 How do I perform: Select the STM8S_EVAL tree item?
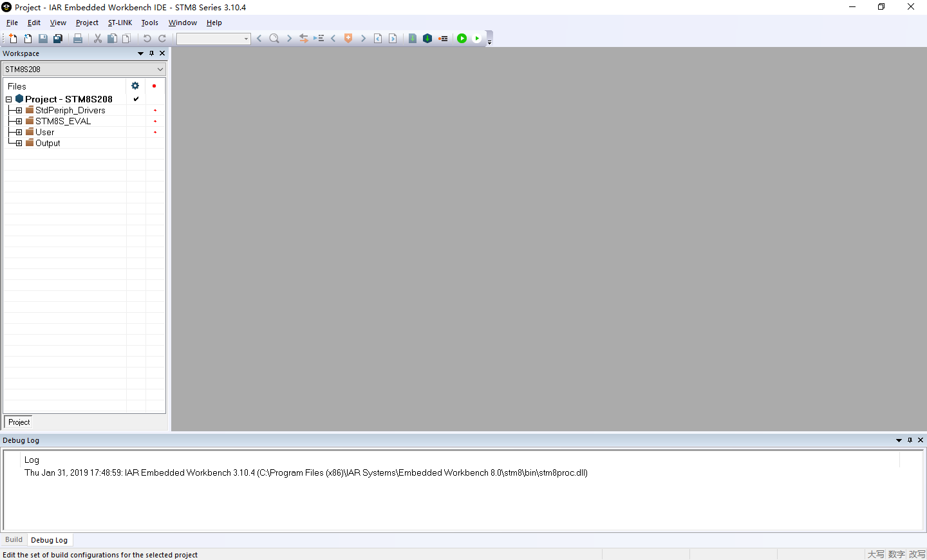click(63, 121)
